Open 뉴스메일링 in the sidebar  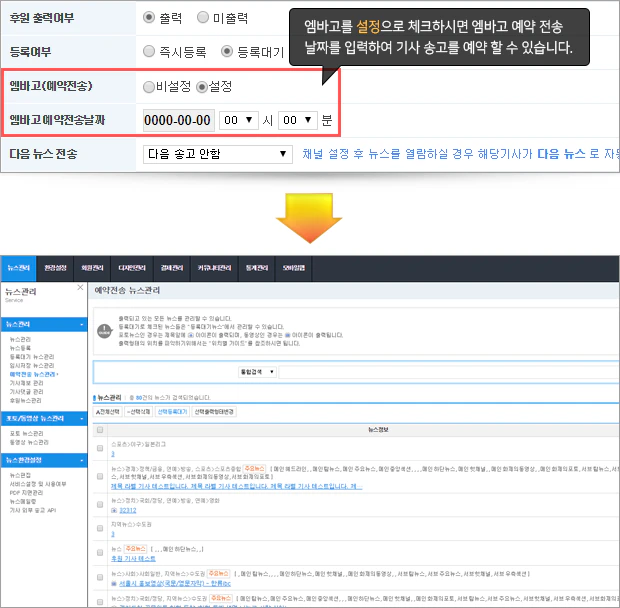click(x=23, y=501)
